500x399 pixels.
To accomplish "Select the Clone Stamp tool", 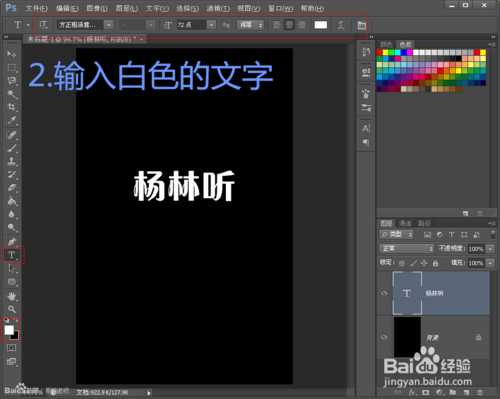I will point(12,161).
